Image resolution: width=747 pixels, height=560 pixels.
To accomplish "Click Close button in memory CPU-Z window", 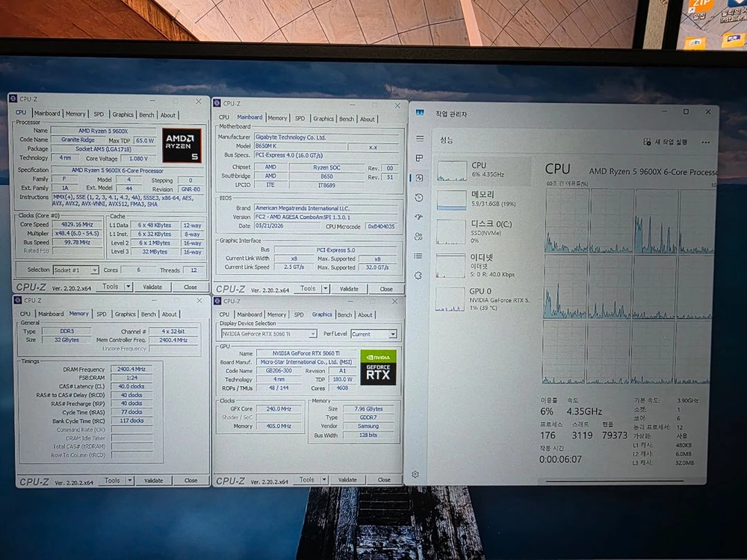I will click(x=190, y=480).
